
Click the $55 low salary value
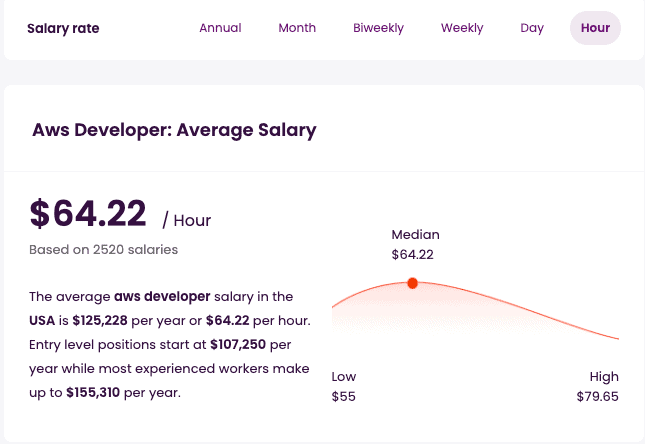click(x=343, y=397)
